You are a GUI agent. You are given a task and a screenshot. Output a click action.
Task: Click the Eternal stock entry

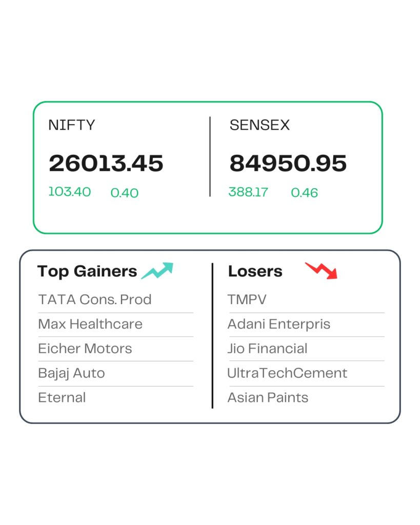[62, 397]
